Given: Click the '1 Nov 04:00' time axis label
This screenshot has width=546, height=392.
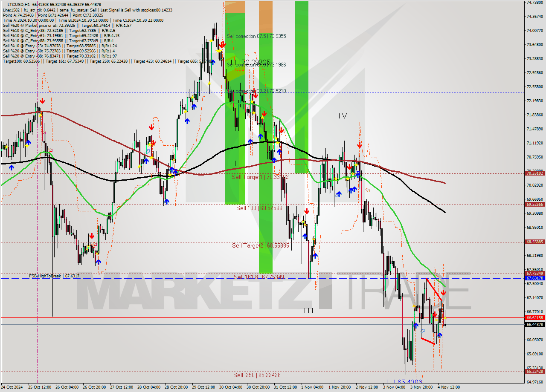Looking at the screenshot, I should click(312, 387).
